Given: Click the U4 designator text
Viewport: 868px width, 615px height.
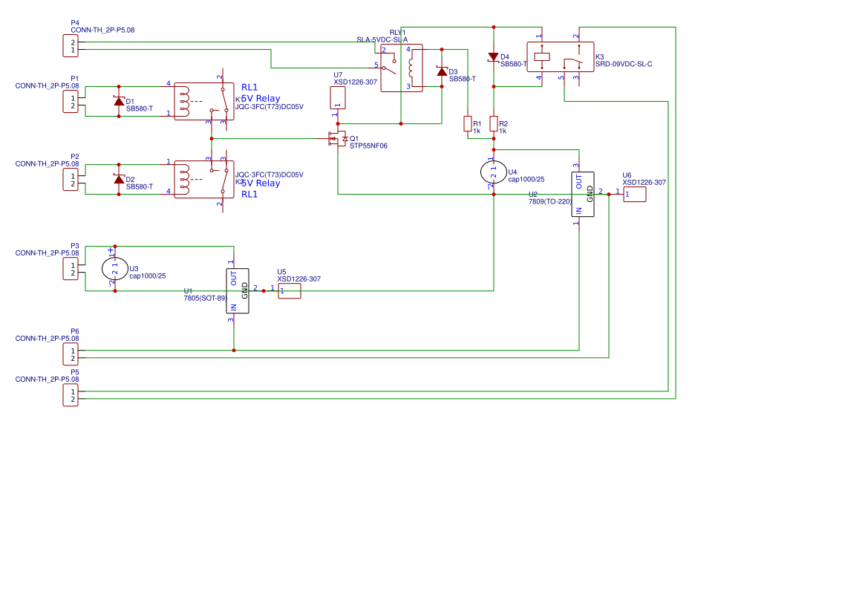Looking at the screenshot, I should click(x=512, y=172).
